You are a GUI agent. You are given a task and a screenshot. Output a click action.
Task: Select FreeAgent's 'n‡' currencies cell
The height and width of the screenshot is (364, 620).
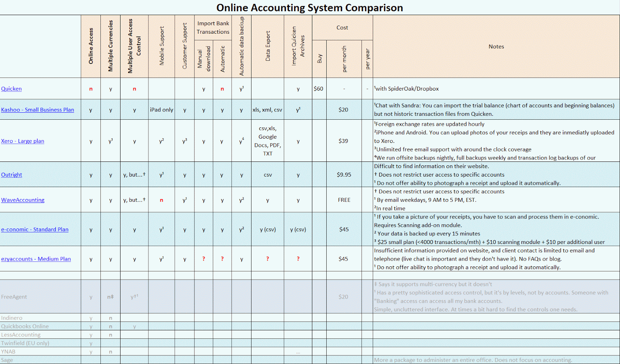(110, 297)
